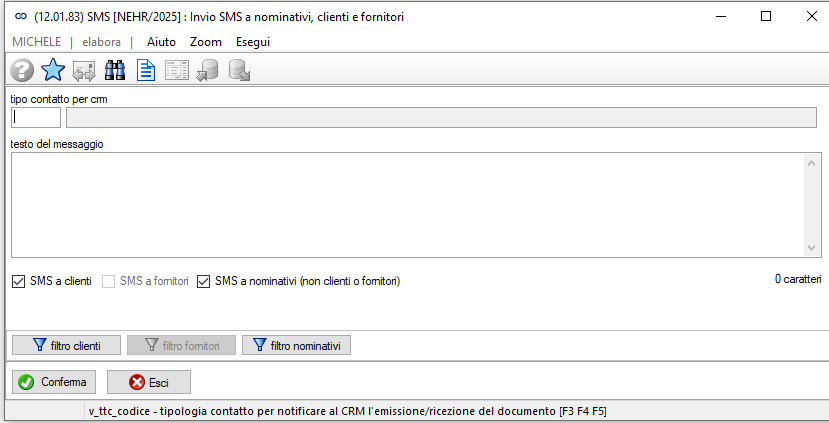Click the binoculars search icon

tap(115, 70)
